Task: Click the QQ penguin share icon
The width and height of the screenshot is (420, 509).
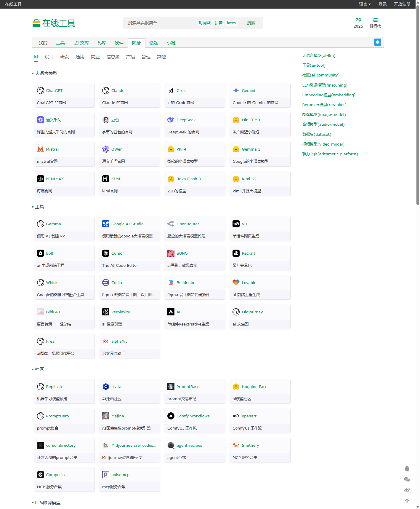Action: (x=407, y=469)
